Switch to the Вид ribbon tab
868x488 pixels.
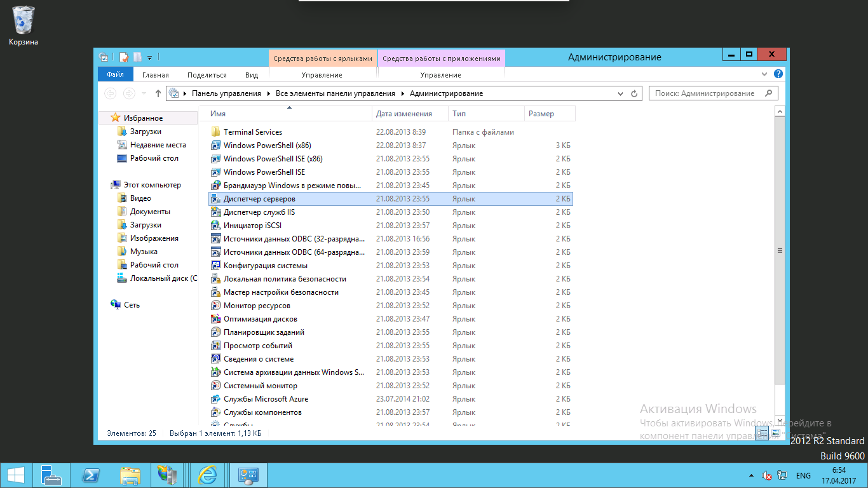[252, 75]
